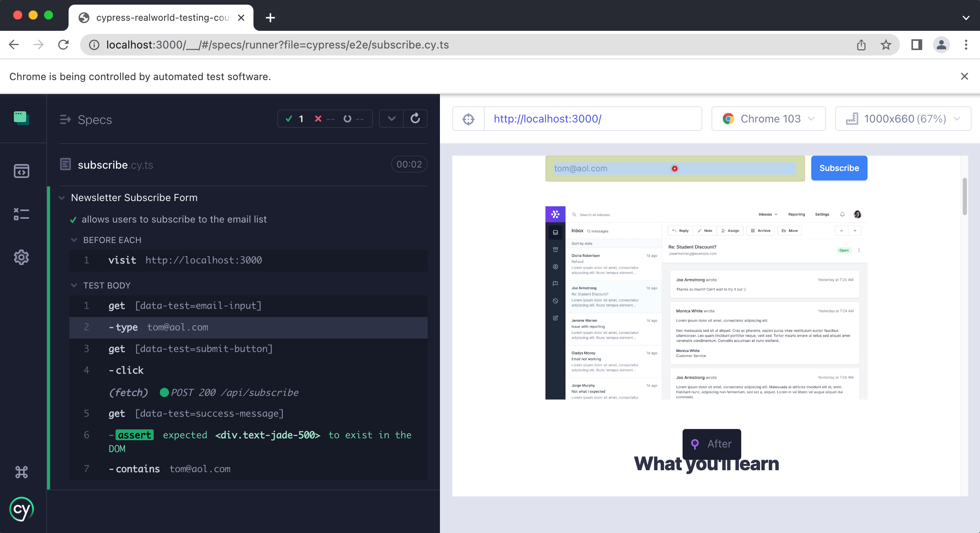
Task: Collapse the TEST BODY section
Action: [x=74, y=285]
